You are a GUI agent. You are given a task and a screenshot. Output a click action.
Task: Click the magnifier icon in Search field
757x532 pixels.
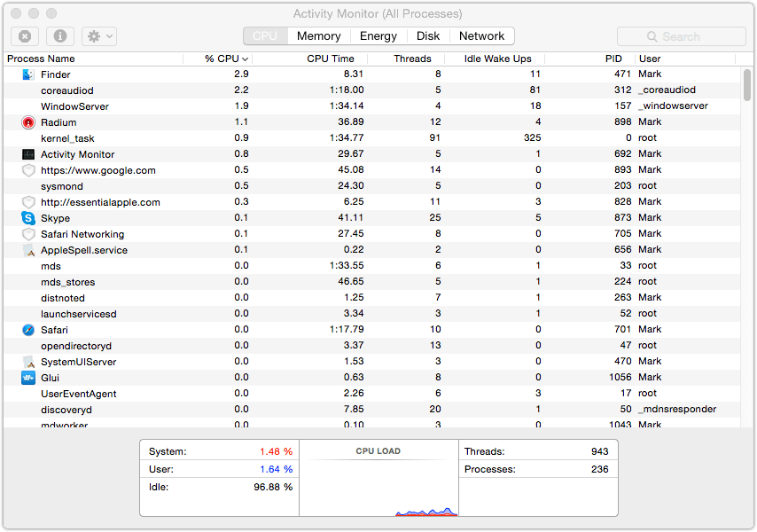[652, 36]
